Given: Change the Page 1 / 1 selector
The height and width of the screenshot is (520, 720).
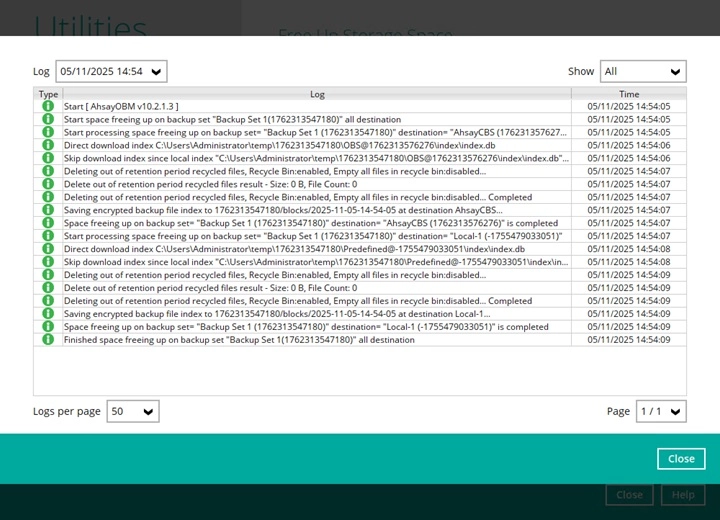Looking at the screenshot, I should [661, 411].
